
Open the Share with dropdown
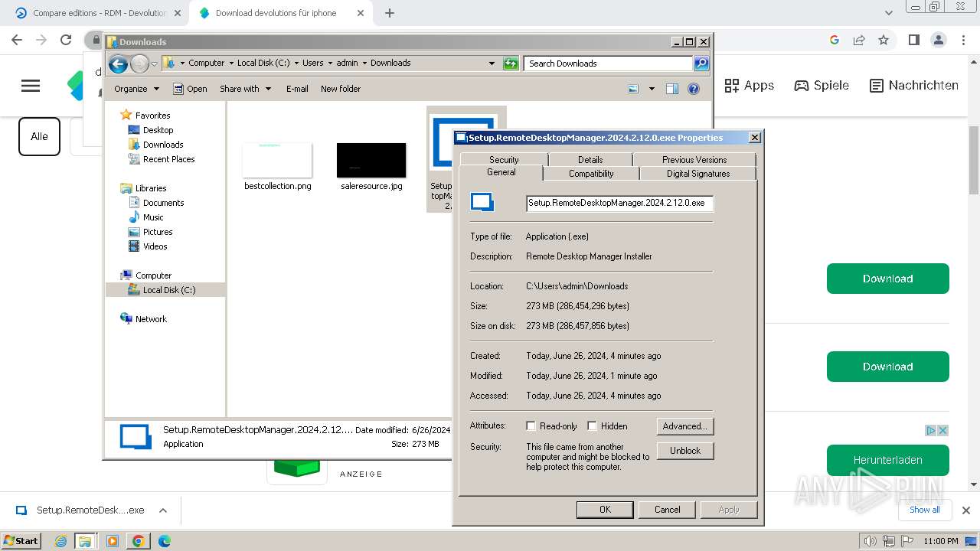(x=245, y=89)
